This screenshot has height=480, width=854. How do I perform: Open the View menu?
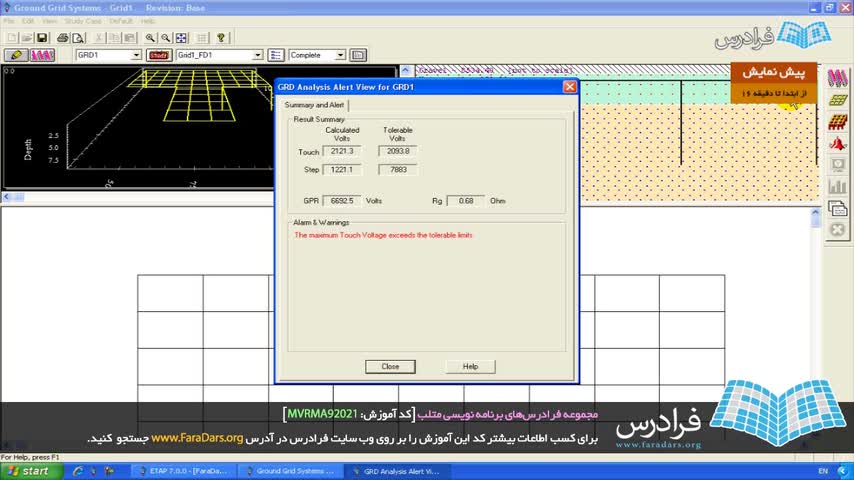coord(50,21)
